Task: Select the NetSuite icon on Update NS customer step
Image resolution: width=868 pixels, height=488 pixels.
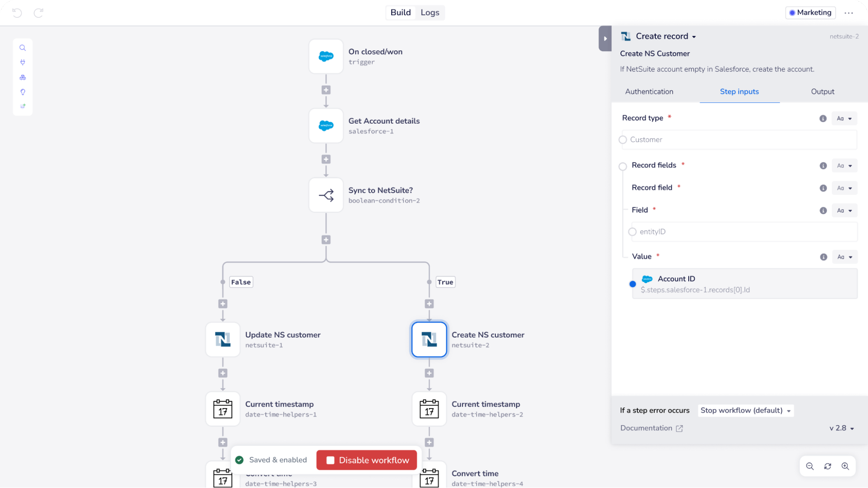Action: coord(222,340)
